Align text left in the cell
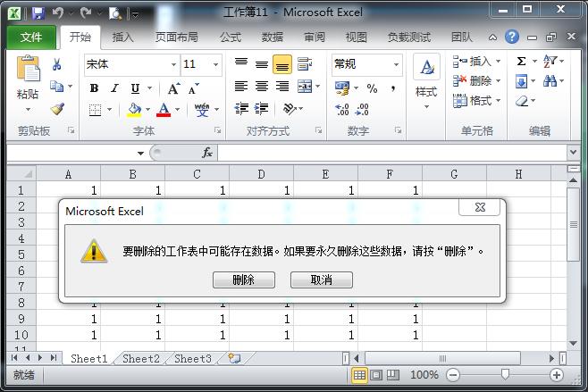 click(240, 87)
